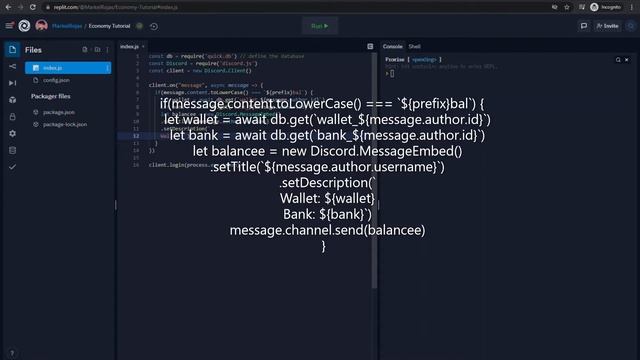Click the add folder icon in Files

[x=97, y=50]
